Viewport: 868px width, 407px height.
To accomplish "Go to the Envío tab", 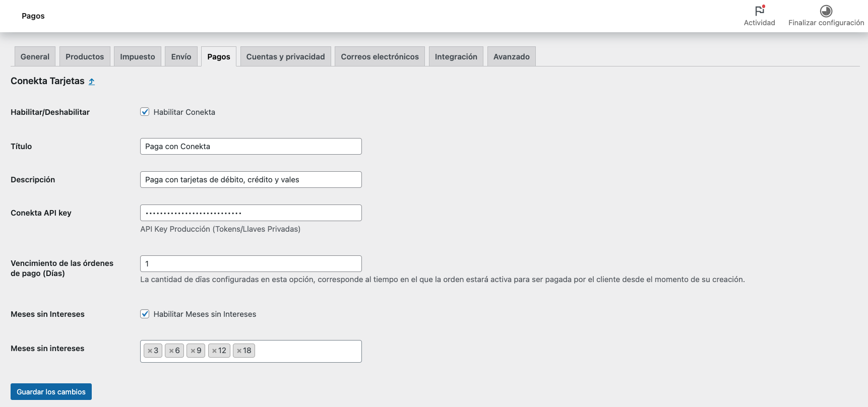I will click(x=181, y=57).
